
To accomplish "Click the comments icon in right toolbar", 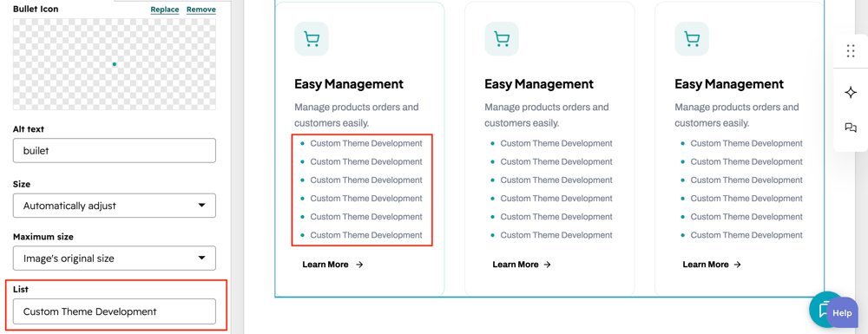I will point(851,128).
